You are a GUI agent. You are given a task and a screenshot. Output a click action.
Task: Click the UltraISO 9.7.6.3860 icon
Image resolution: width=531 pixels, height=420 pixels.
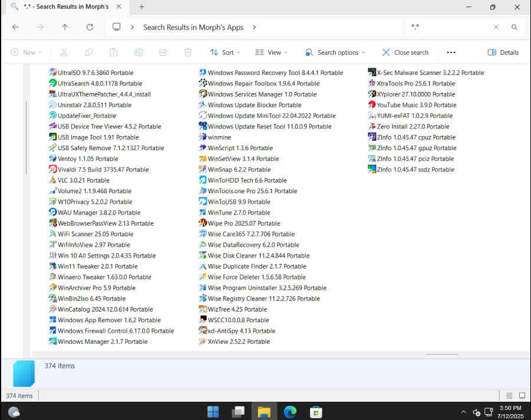[52, 72]
